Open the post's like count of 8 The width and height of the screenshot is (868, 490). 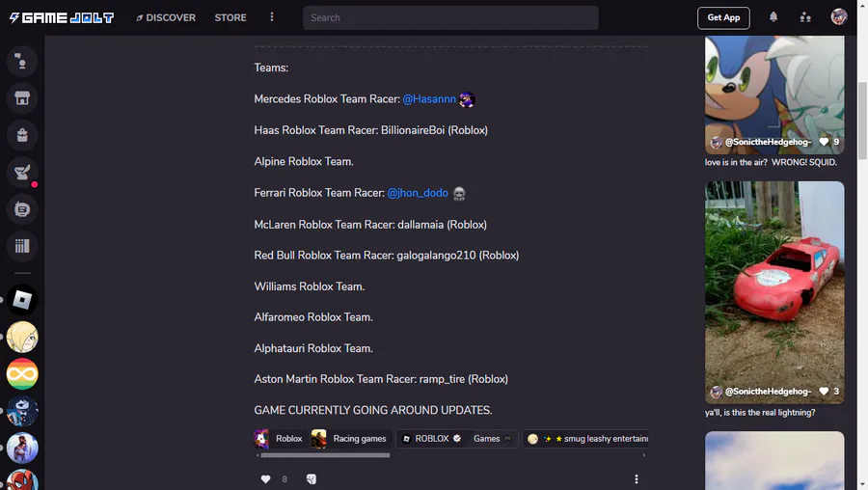[285, 479]
